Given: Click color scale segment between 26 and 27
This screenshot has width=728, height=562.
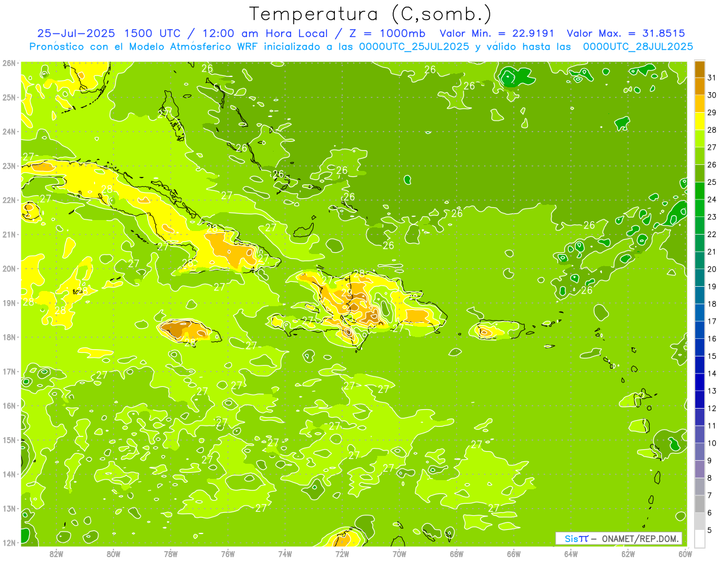Looking at the screenshot, I should pos(699,156).
